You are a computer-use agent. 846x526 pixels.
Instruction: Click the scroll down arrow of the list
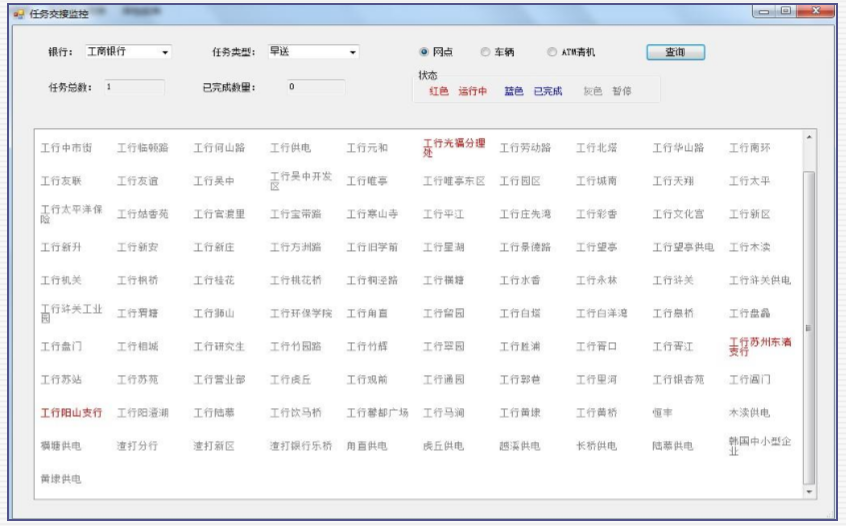809,491
